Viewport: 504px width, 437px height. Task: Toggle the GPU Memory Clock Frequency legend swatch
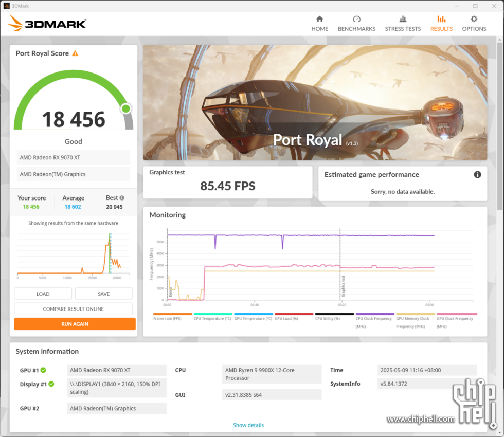(x=416, y=314)
